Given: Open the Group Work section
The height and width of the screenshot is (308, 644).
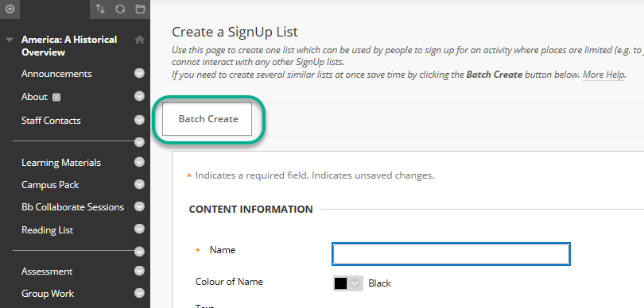Looking at the screenshot, I should pyautogui.click(x=48, y=294).
